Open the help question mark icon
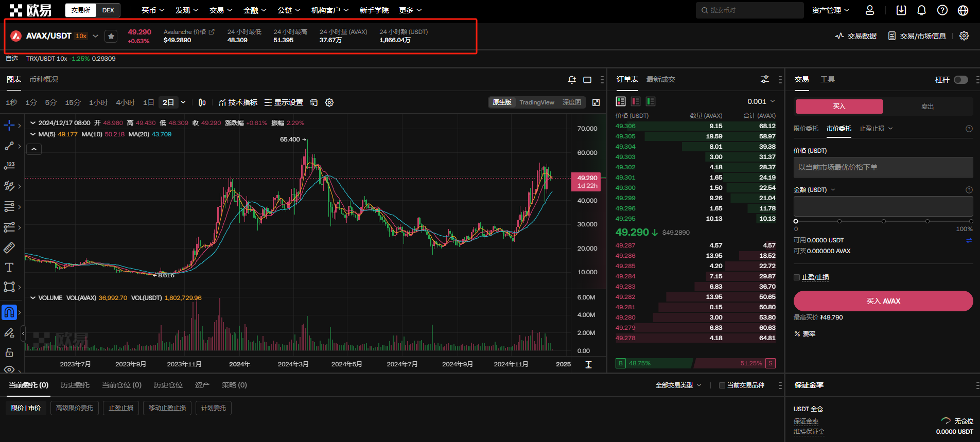 point(942,10)
